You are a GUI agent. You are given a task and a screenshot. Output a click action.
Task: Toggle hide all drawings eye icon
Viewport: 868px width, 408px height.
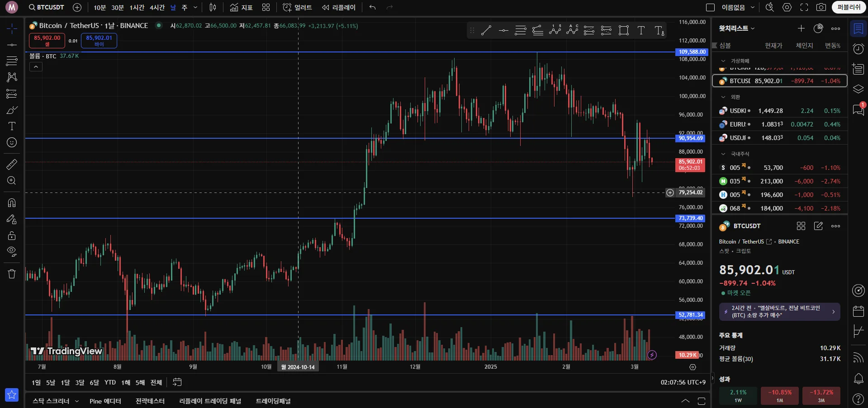(x=12, y=252)
